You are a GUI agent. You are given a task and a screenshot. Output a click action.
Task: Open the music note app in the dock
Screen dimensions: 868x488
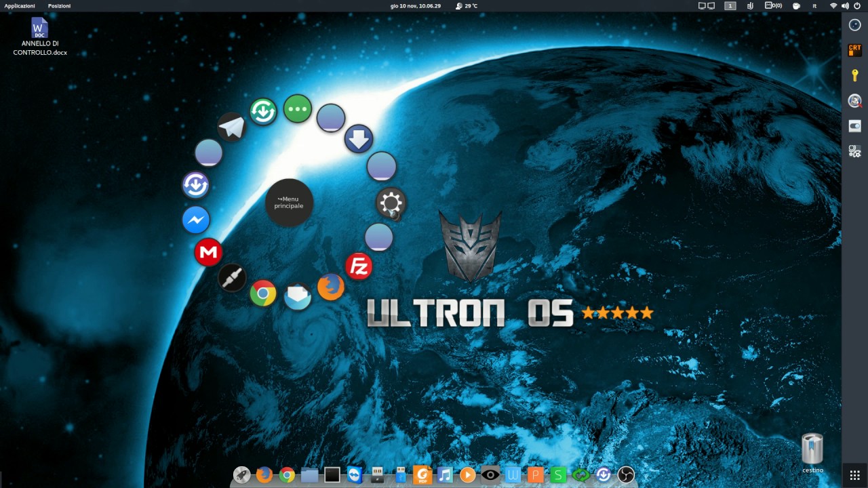click(x=445, y=475)
